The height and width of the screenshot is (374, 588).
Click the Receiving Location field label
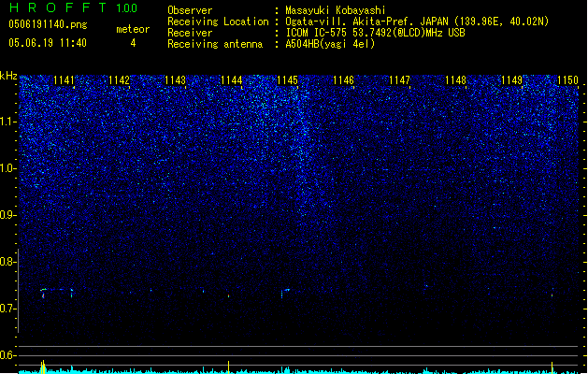218,22
